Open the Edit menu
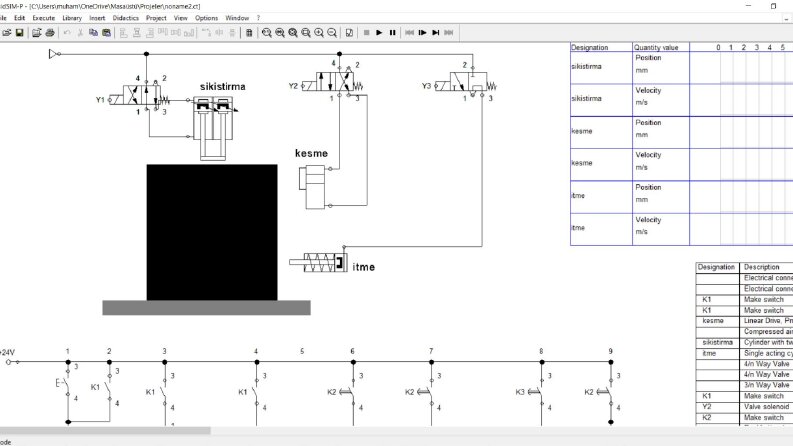Viewport: 793px width, 446px height. pos(19,18)
